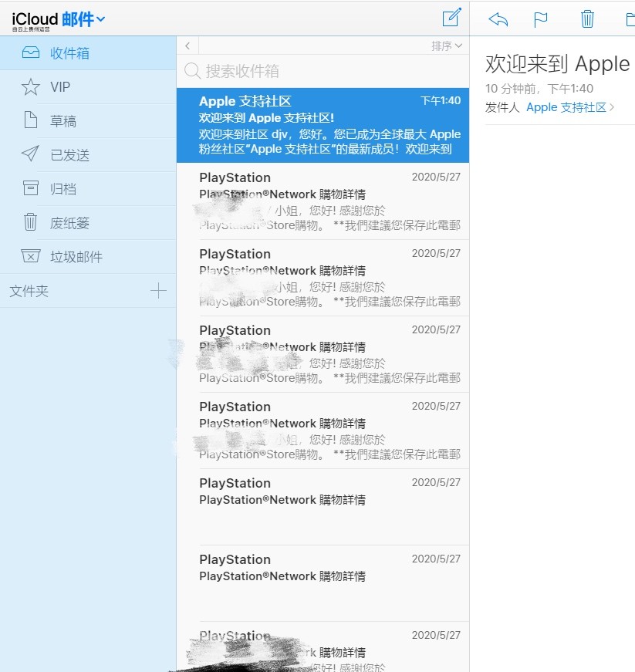This screenshot has width=635, height=672.
Task: Click the sidebar trash can icon
Action: pyautogui.click(x=30, y=221)
